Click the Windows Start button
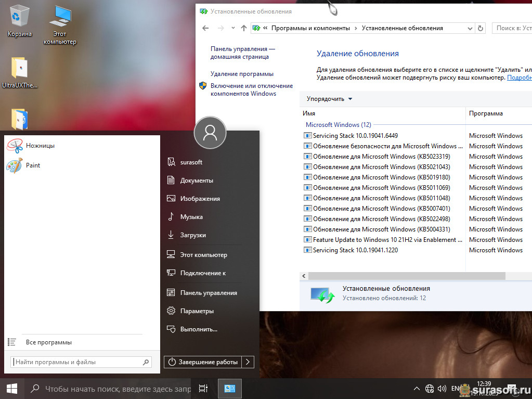This screenshot has height=399, width=532. [11, 389]
